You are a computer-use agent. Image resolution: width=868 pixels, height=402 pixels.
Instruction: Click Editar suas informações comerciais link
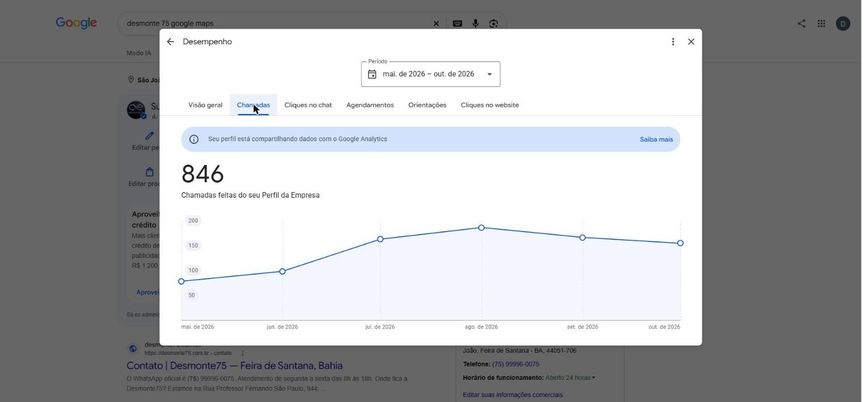tap(513, 395)
